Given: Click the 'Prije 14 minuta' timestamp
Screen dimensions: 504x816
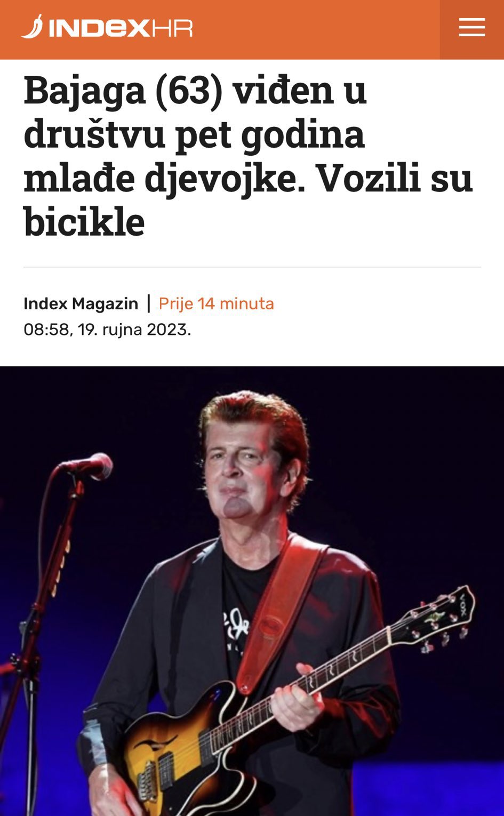Looking at the screenshot, I should coord(216,303).
